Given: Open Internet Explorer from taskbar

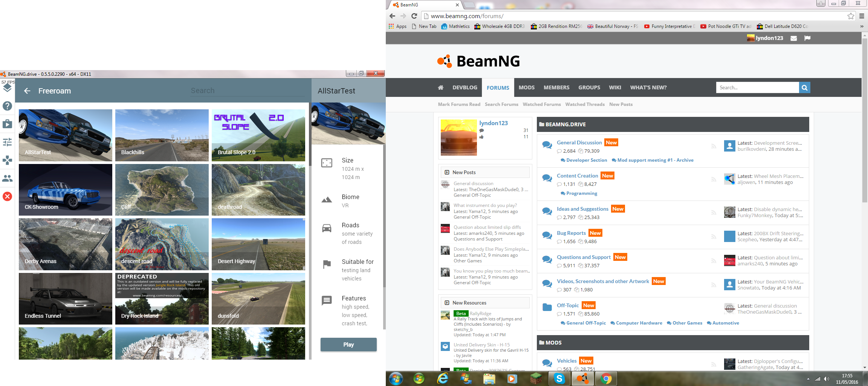Looking at the screenshot, I should (442, 378).
